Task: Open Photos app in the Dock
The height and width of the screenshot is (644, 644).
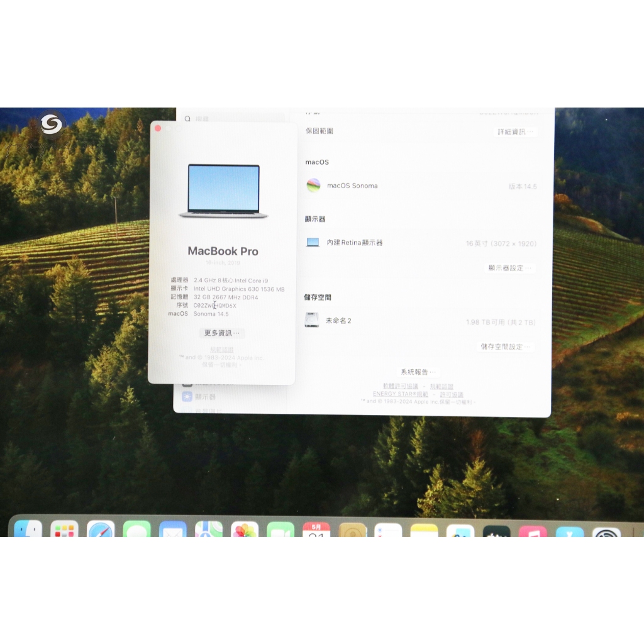Action: point(245,528)
